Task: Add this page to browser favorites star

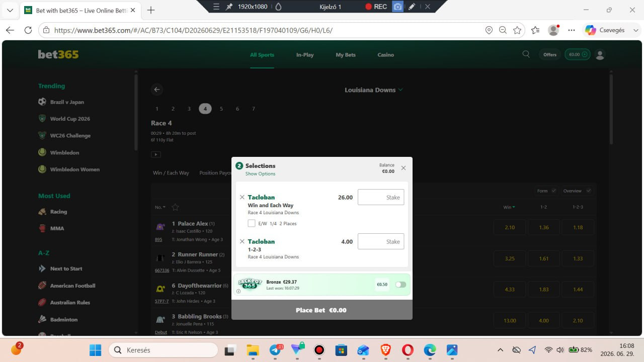Action: click(x=517, y=30)
